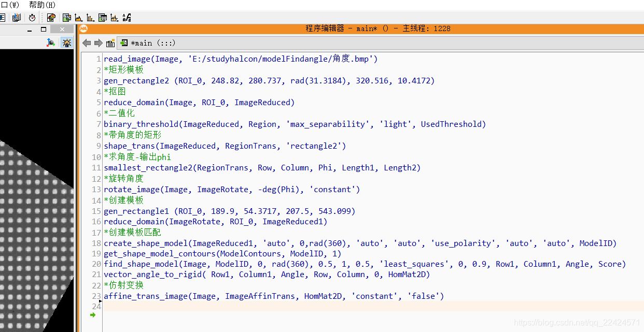Click line number 1 in gutter
644x332 pixels.
(x=99, y=59)
